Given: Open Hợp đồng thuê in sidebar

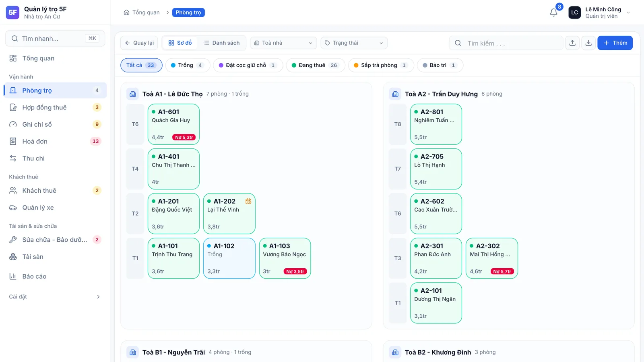Looking at the screenshot, I should (x=55, y=107).
